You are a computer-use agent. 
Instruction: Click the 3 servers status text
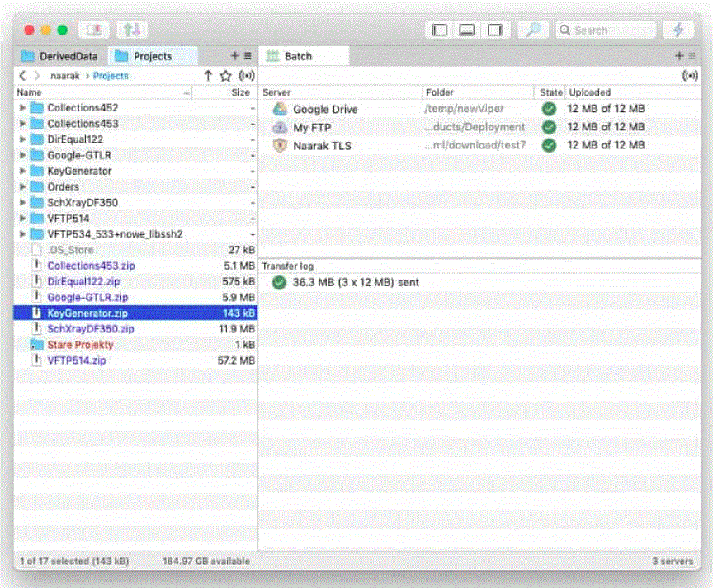click(673, 561)
